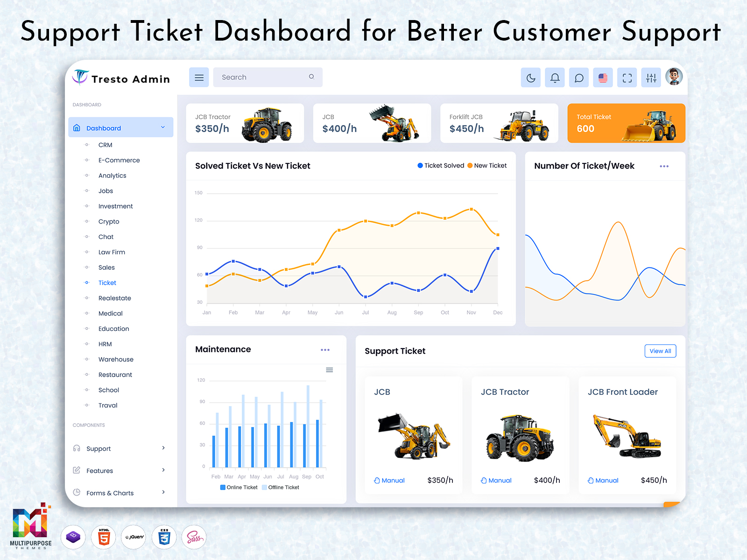This screenshot has width=747, height=560.
Task: Select Warehouse in the sidebar
Action: tap(116, 359)
